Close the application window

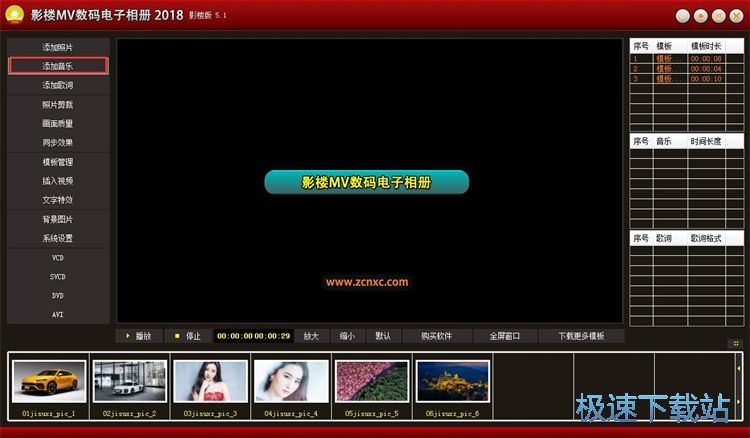pos(737,16)
